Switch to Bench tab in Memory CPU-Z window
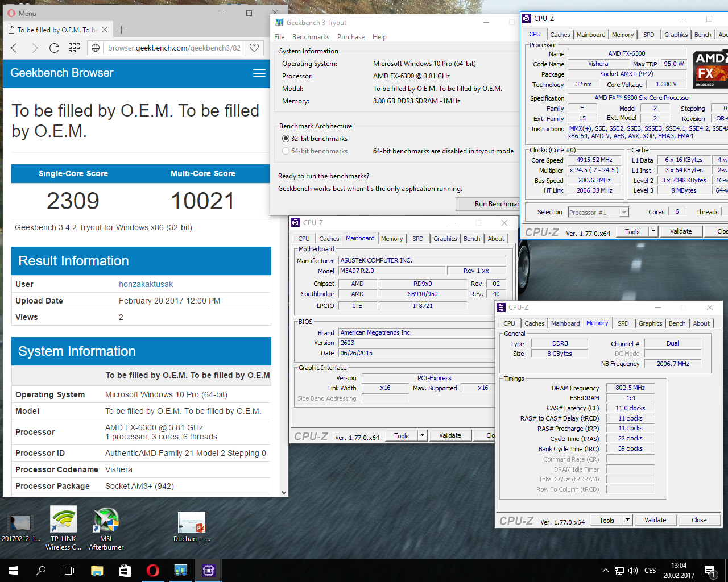Screen dimensions: 728x582 click(677, 323)
